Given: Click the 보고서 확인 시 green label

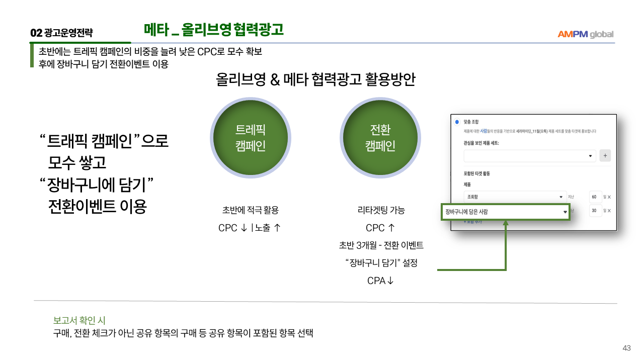Looking at the screenshot, I should pos(79,320).
